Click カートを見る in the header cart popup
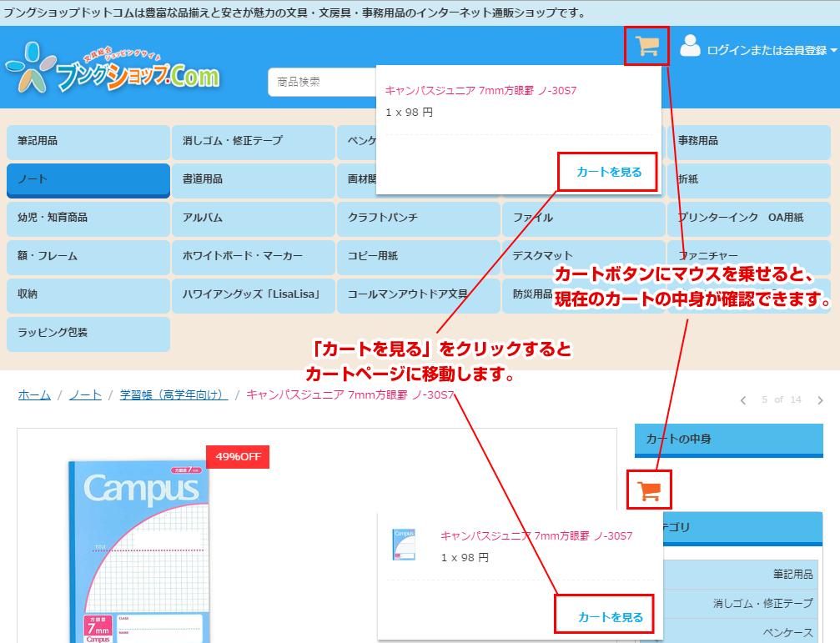The height and width of the screenshot is (643, 840). point(609,172)
